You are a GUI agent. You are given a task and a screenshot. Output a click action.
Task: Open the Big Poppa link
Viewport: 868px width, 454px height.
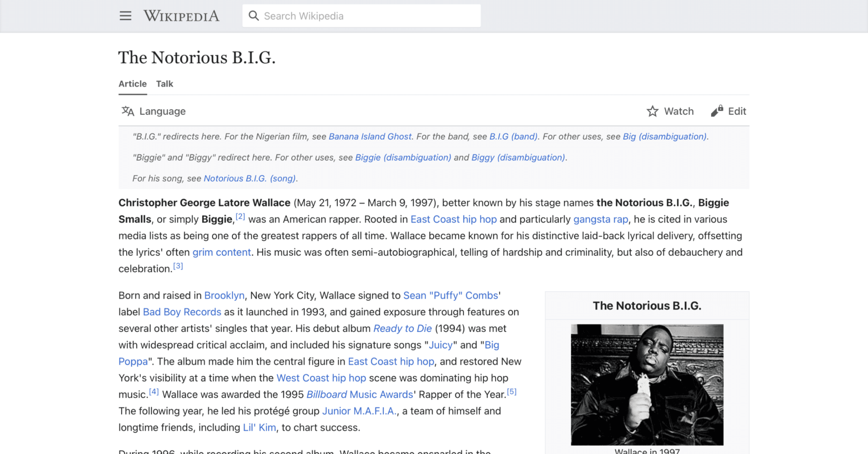point(492,345)
